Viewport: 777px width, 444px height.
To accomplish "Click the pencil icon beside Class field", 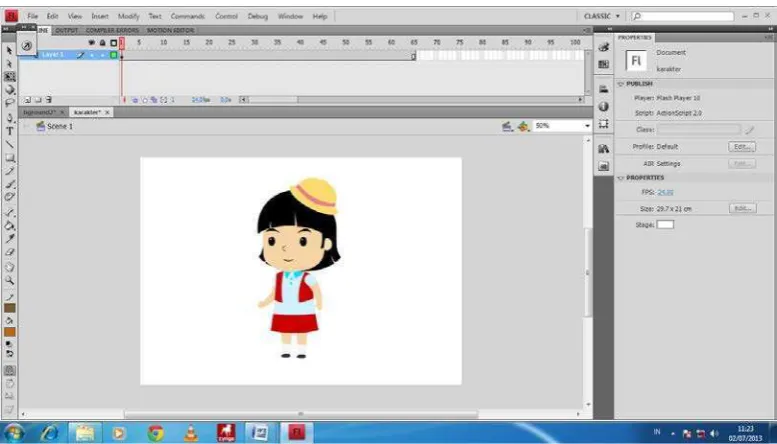I will coord(750,130).
